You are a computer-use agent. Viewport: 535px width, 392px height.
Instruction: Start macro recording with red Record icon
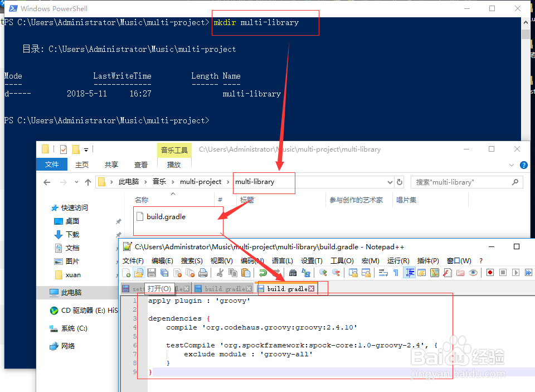click(490, 273)
